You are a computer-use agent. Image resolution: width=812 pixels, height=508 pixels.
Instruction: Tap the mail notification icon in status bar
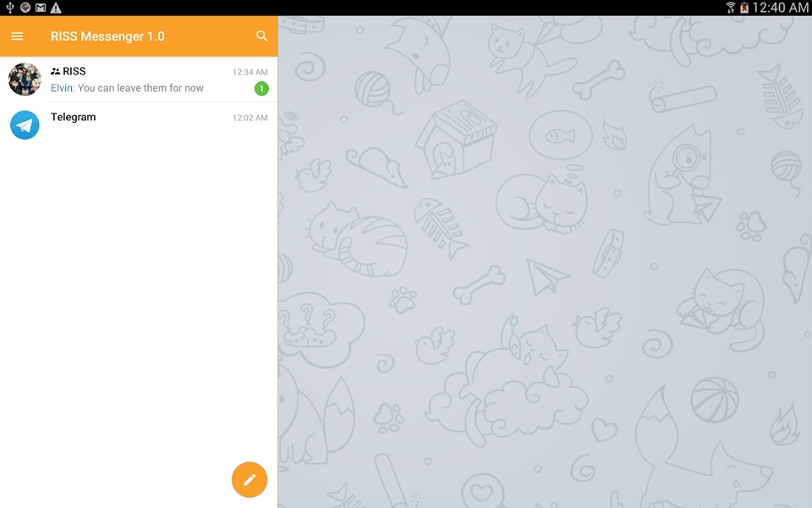click(41, 8)
